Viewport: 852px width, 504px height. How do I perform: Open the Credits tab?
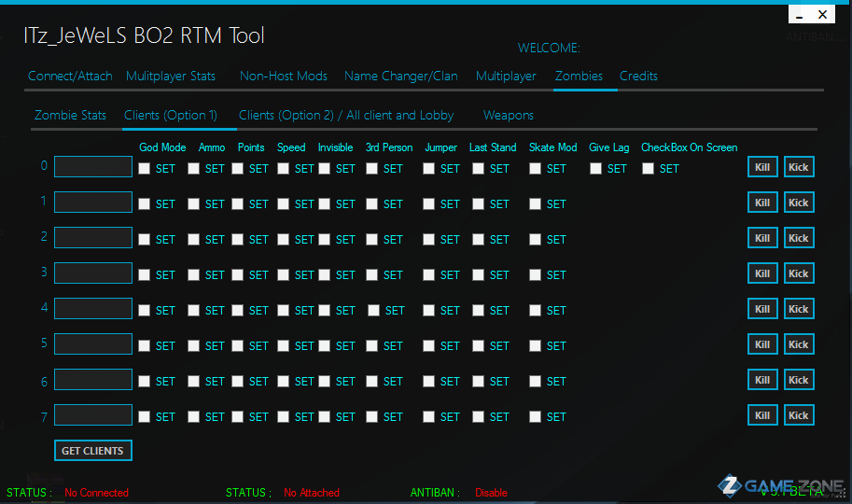(638, 77)
